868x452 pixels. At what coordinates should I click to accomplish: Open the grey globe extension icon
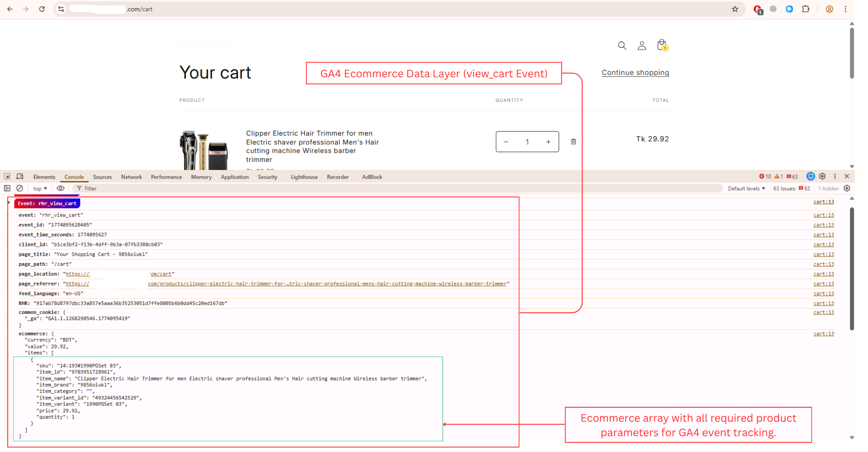774,9
